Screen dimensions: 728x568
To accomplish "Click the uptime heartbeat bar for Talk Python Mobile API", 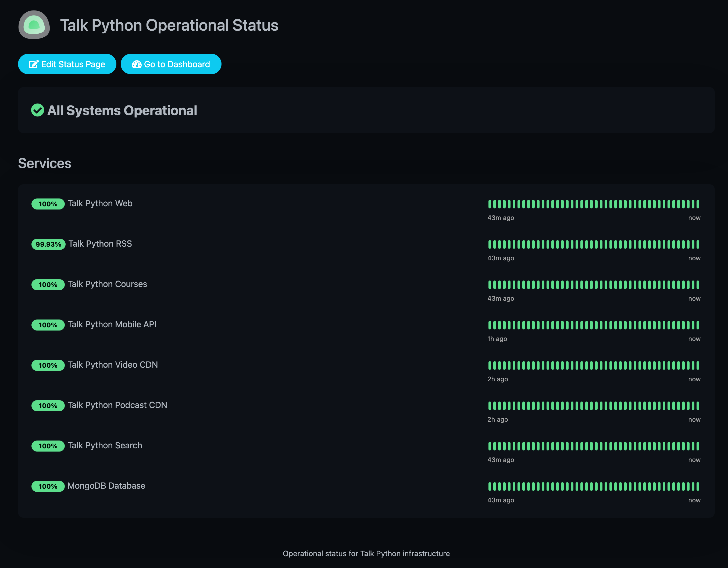I will pos(594,325).
